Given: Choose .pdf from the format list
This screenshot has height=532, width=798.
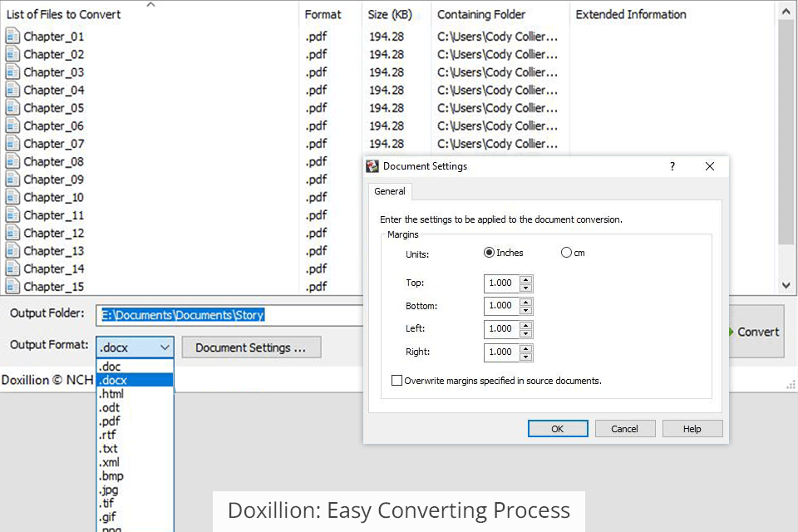Looking at the screenshot, I should tap(135, 421).
